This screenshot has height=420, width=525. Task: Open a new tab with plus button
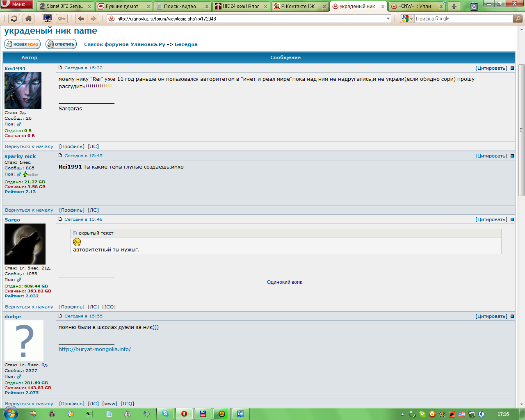point(454,6)
